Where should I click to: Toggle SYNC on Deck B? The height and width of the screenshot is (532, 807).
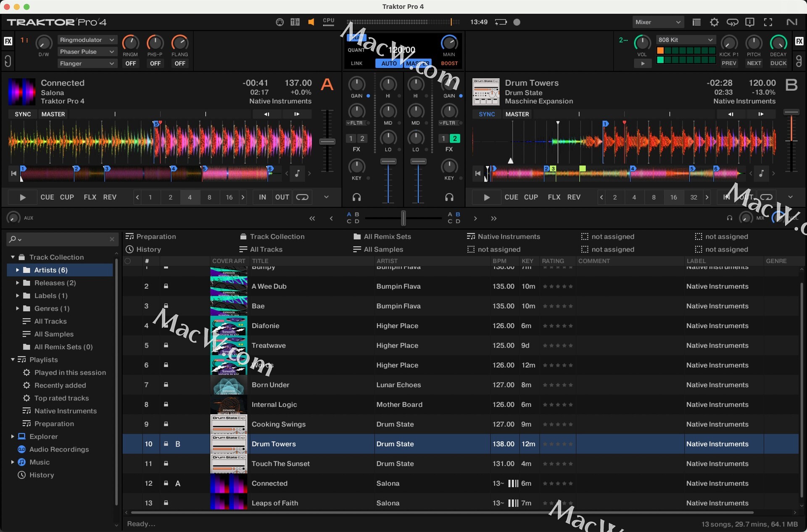click(x=487, y=114)
